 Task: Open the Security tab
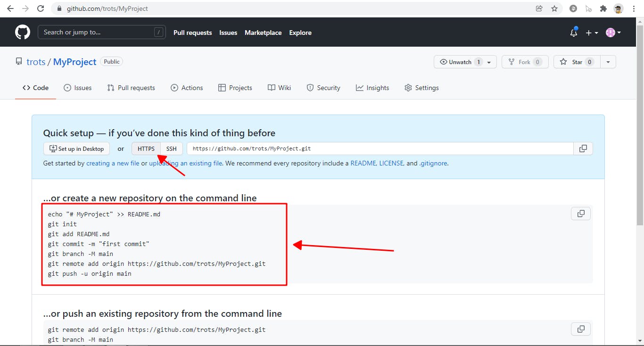323,88
